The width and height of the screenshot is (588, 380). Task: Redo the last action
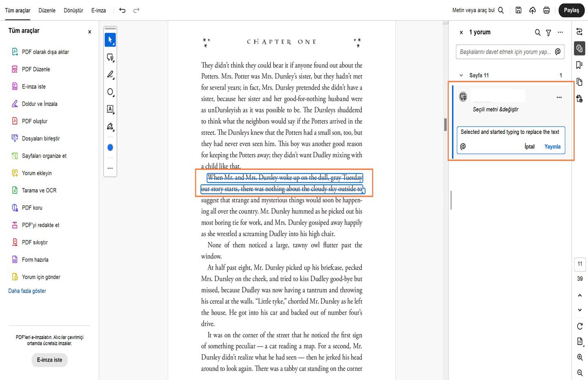click(x=136, y=10)
